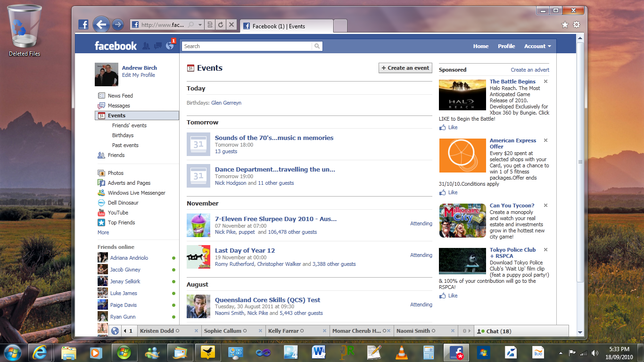This screenshot has height=362, width=644.
Task: Close the Kelly Farrar chat tab
Action: (324, 331)
